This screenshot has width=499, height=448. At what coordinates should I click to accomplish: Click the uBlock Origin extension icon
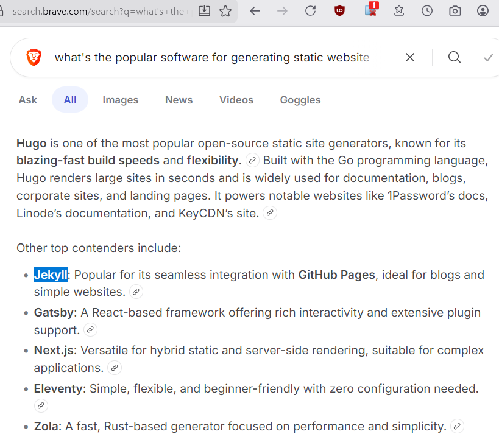[339, 10]
